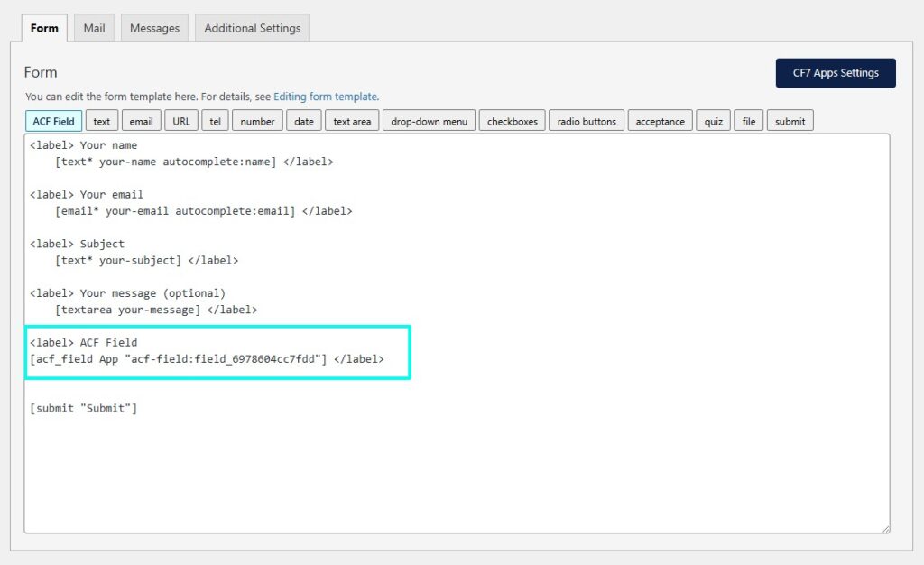Go to the Additional Settings tab

click(x=252, y=28)
